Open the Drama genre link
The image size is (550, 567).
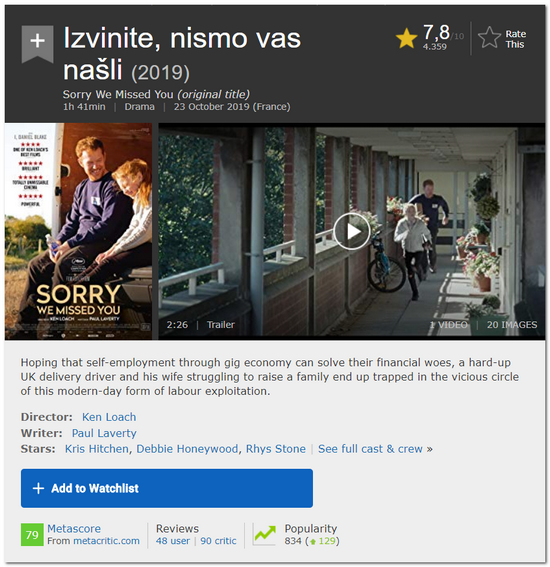click(x=139, y=107)
